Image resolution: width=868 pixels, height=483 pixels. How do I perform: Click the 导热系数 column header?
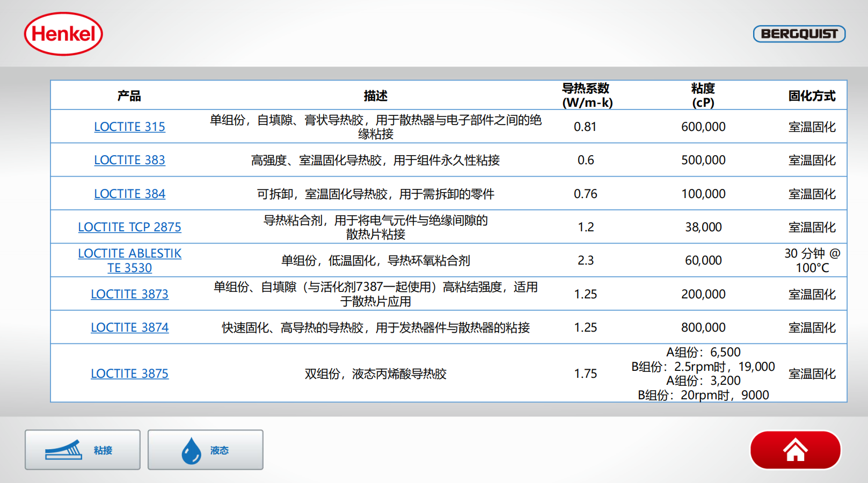click(586, 96)
